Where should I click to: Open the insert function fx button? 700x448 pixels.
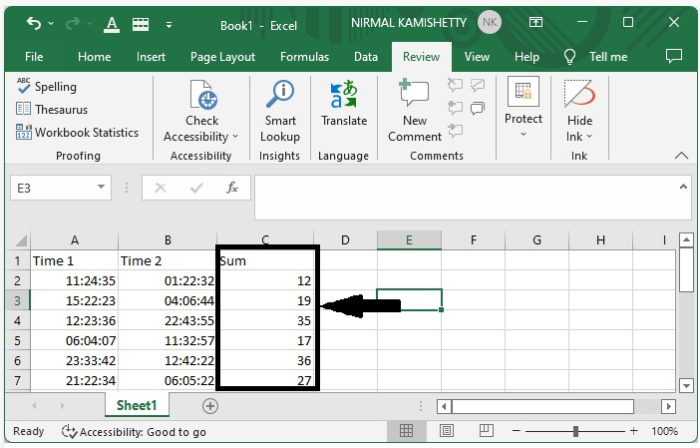click(x=232, y=188)
